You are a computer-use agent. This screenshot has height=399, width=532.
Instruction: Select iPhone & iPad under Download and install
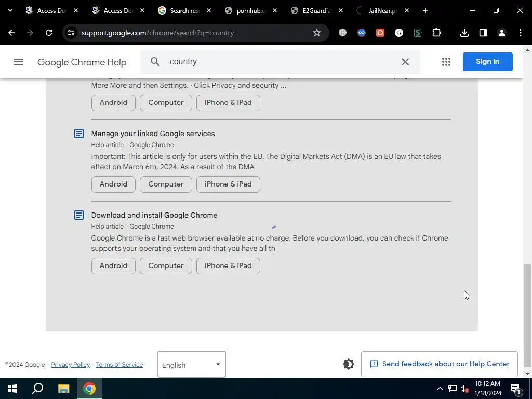(x=228, y=265)
